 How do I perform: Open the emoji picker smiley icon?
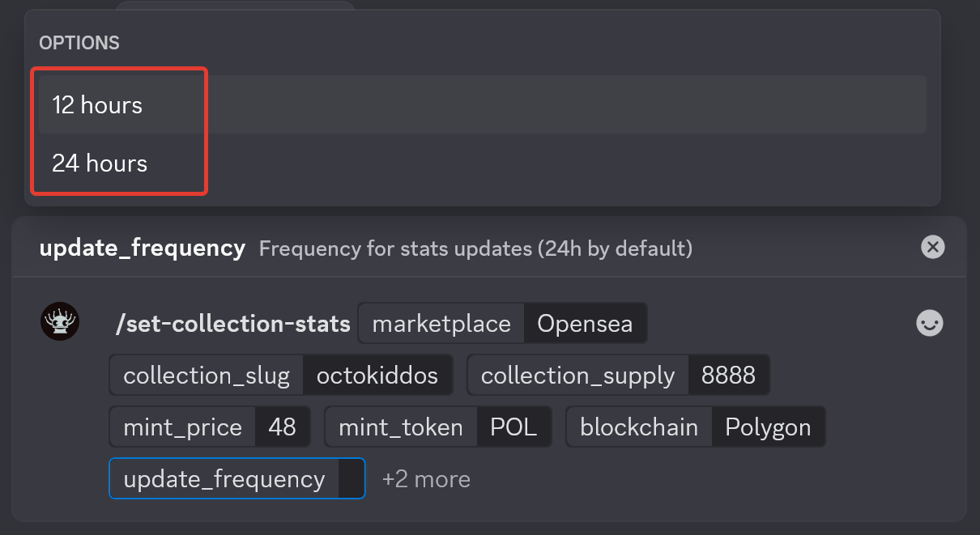[929, 324]
